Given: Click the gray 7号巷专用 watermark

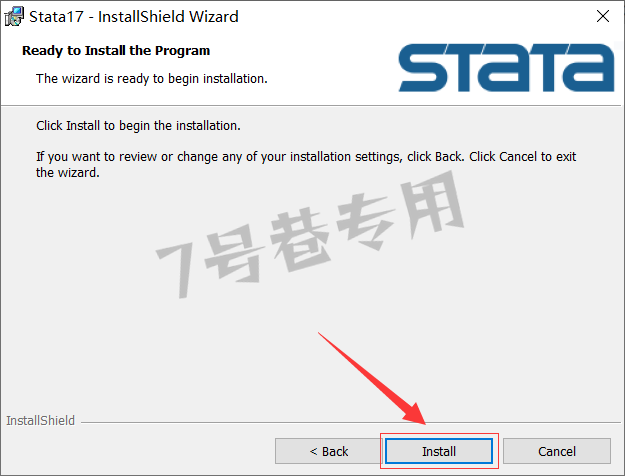Looking at the screenshot, I should 310,235.
